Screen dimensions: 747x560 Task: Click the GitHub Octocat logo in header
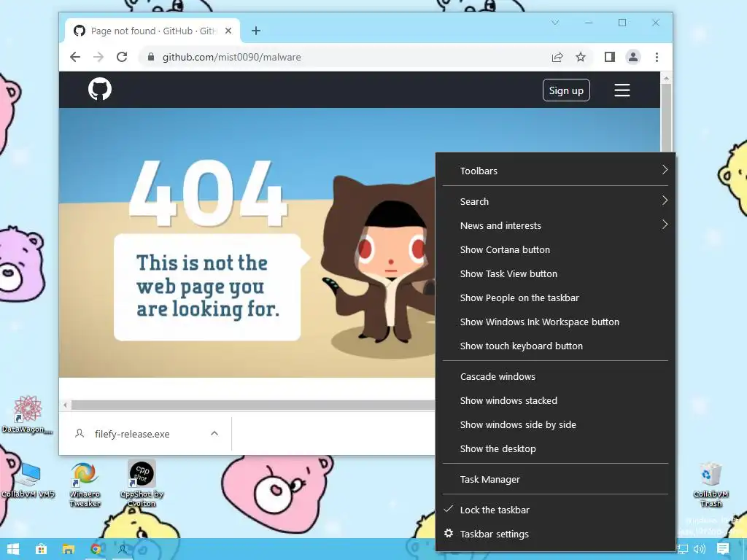[x=99, y=89]
